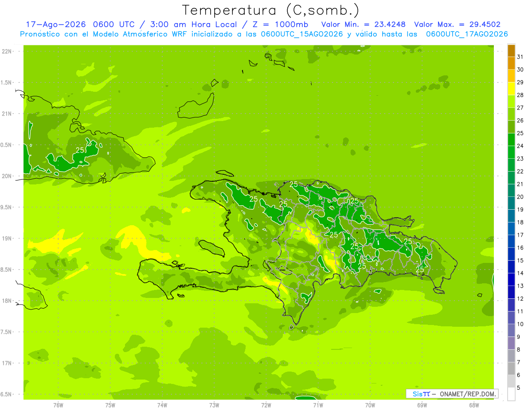Image resolution: width=532 pixels, height=411 pixels.
Task: Pick white swatch at the 5 label
Action: 511,394
